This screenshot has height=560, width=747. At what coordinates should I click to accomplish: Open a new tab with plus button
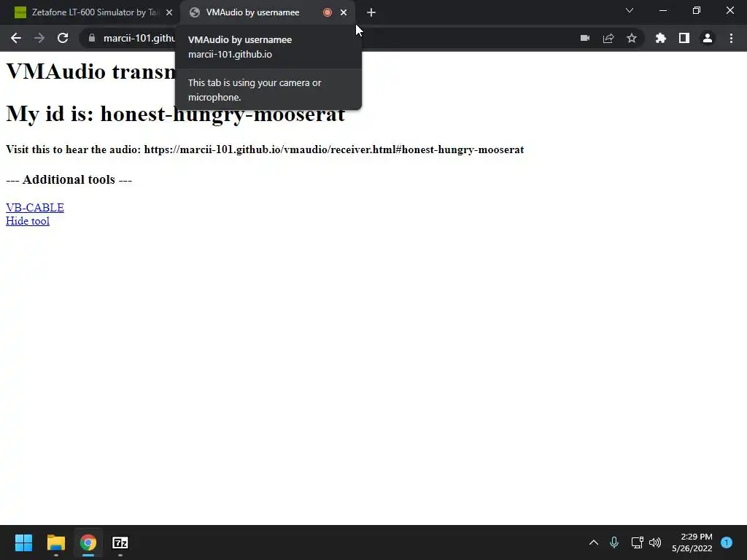[371, 12]
